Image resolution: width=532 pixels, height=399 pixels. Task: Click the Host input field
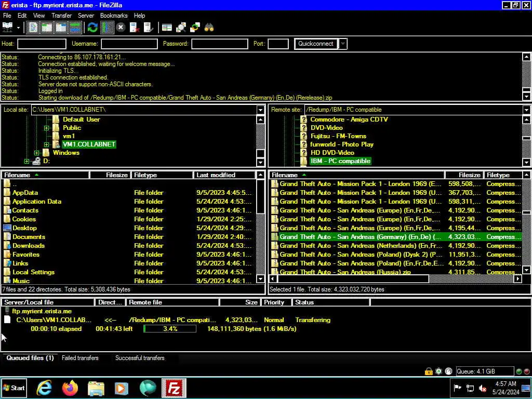42,44
